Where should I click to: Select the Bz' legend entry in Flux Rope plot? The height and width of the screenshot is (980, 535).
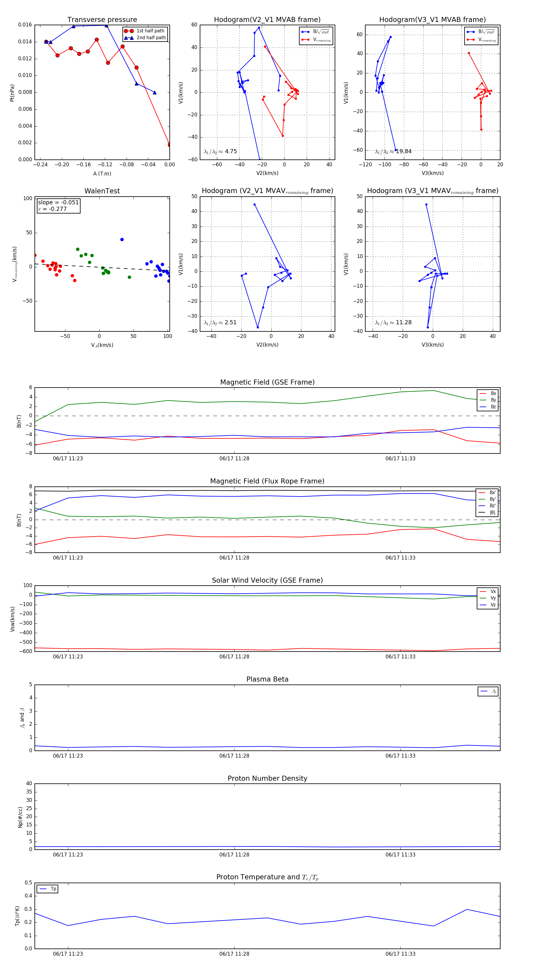pos(487,506)
